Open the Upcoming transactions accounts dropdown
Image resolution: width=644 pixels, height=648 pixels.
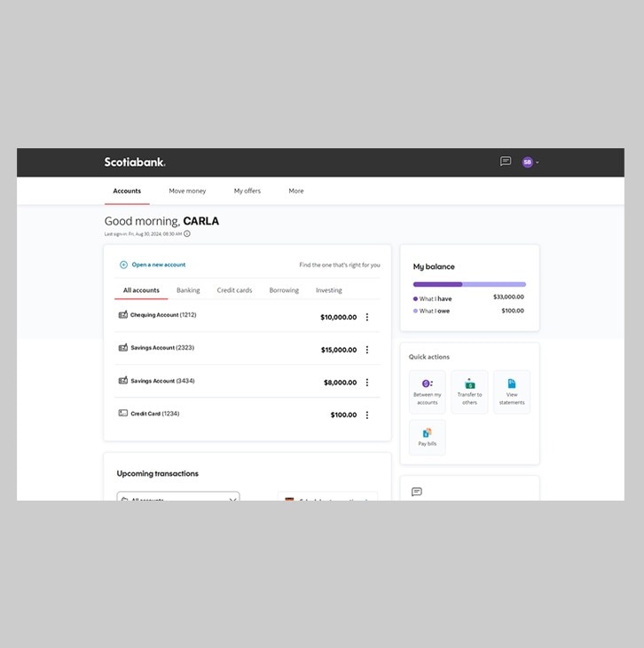(x=178, y=496)
